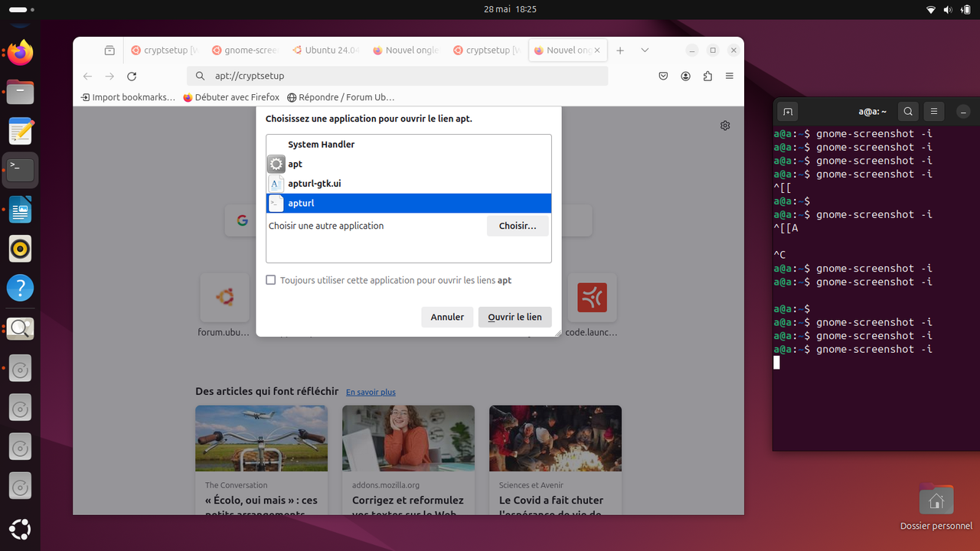Select System Handler in the application list

pyautogui.click(x=409, y=145)
